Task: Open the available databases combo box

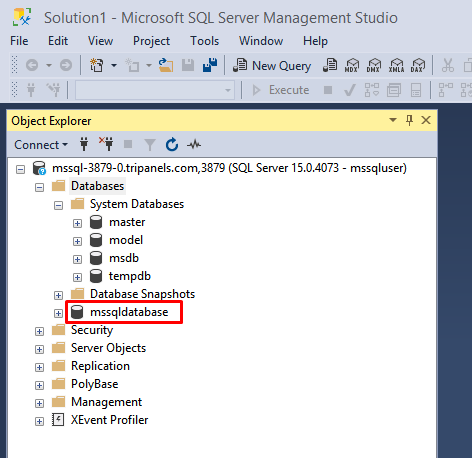Action: click(155, 90)
